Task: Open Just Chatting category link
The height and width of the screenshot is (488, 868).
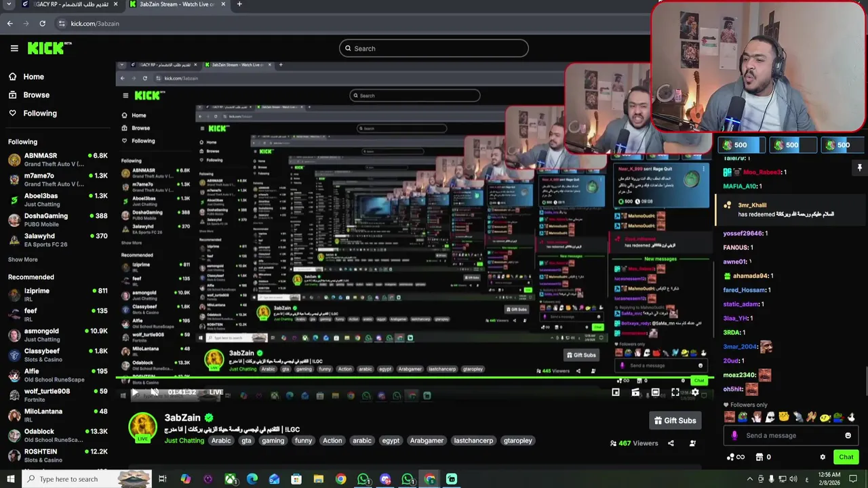Action: coord(184,441)
